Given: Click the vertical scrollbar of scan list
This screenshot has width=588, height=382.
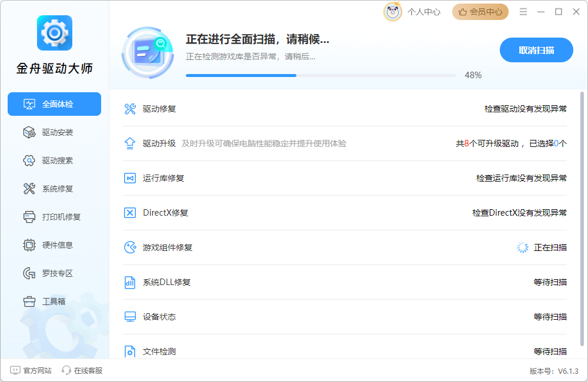Looking at the screenshot, I should tap(582, 219).
